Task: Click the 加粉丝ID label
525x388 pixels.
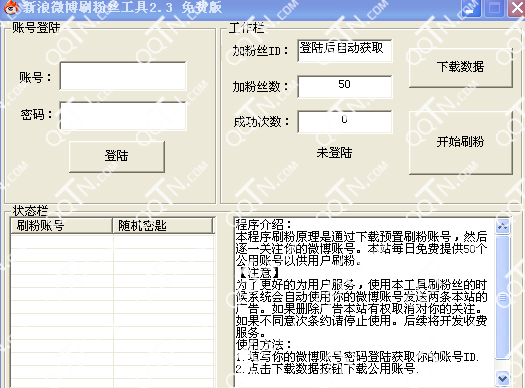Action: coord(260,51)
